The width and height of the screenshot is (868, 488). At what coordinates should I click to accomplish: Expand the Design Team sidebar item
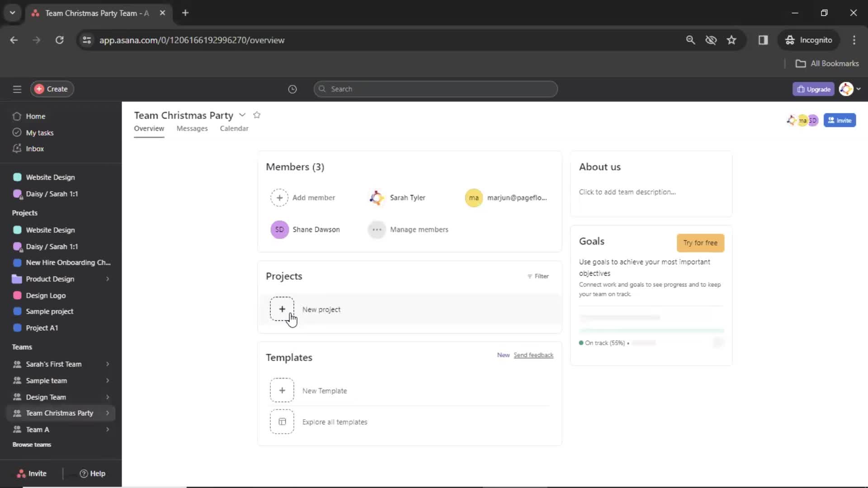(107, 396)
